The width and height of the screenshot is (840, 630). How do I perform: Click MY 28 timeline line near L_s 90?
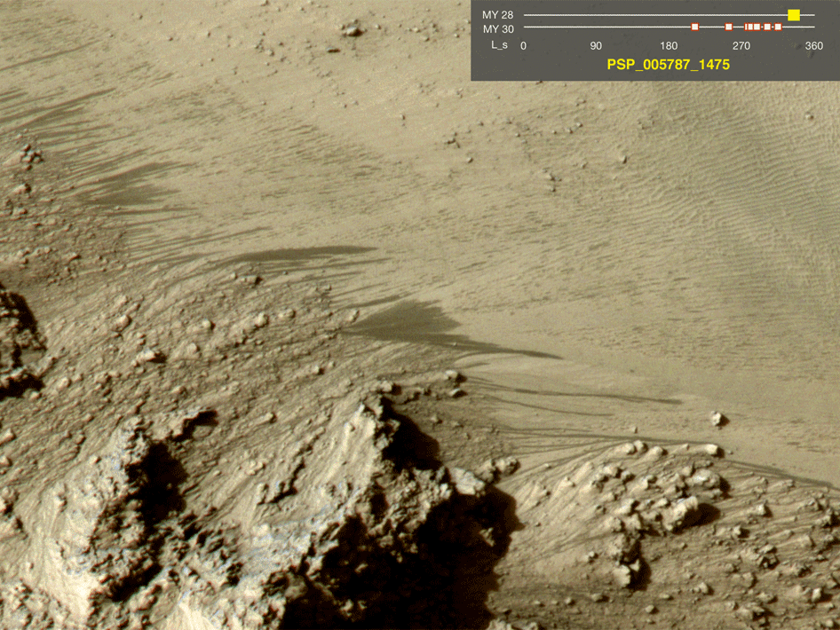[596, 15]
